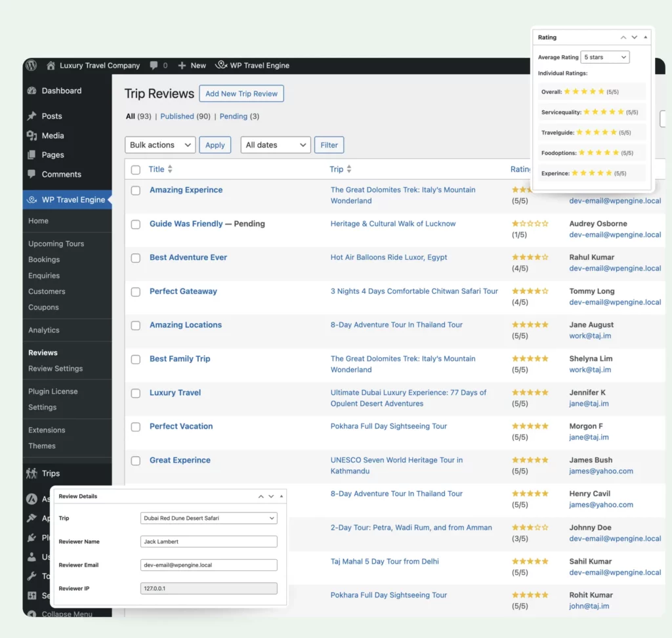This screenshot has height=638, width=672.
Task: Open Hot Air Balloons Ride Luxor trip link
Action: pos(388,257)
